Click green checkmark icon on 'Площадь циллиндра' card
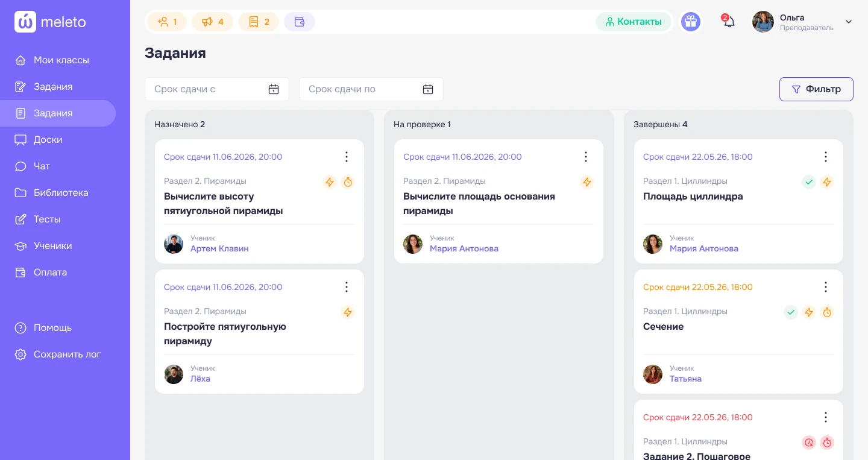This screenshot has height=460, width=868. point(809,182)
